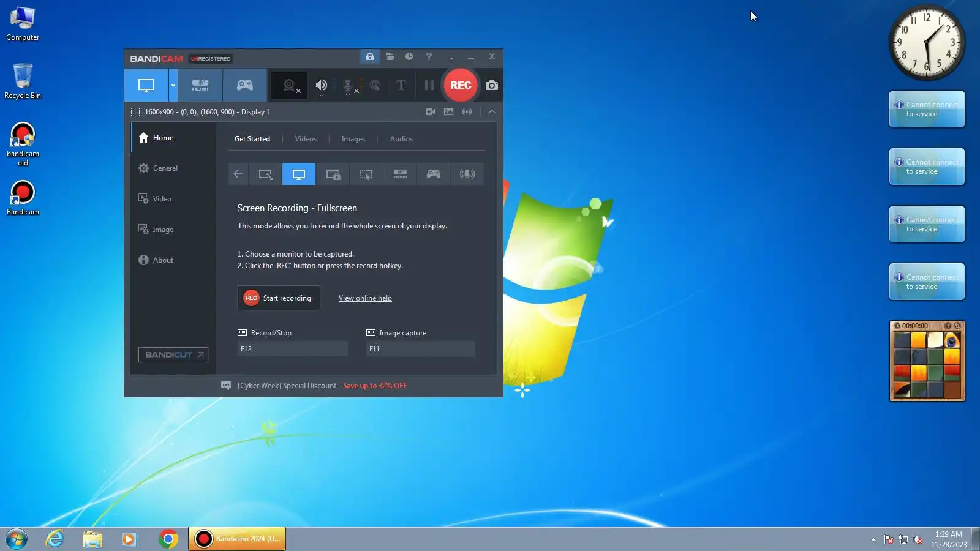Viewport: 980px width, 551px height.
Task: Launch Internet Explorer from the taskbar
Action: pyautogui.click(x=55, y=539)
